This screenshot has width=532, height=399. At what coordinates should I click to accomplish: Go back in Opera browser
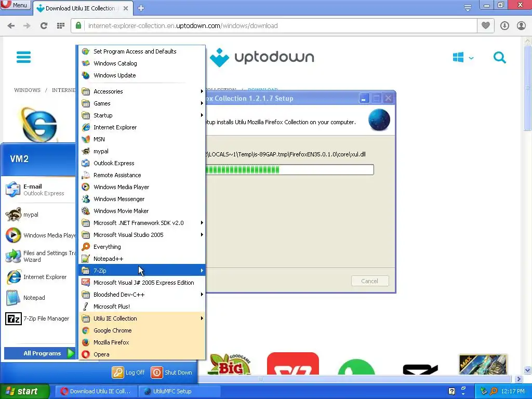[x=11, y=26]
